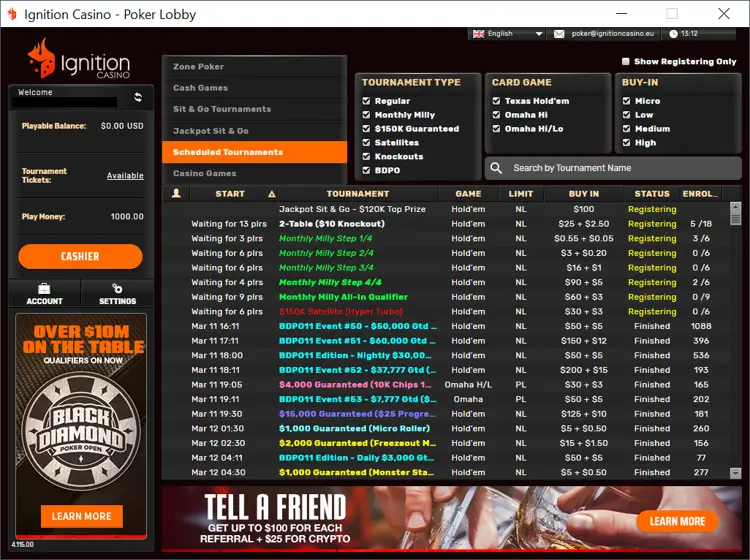
Task: Click the SETTINGS label button
Action: (x=117, y=301)
